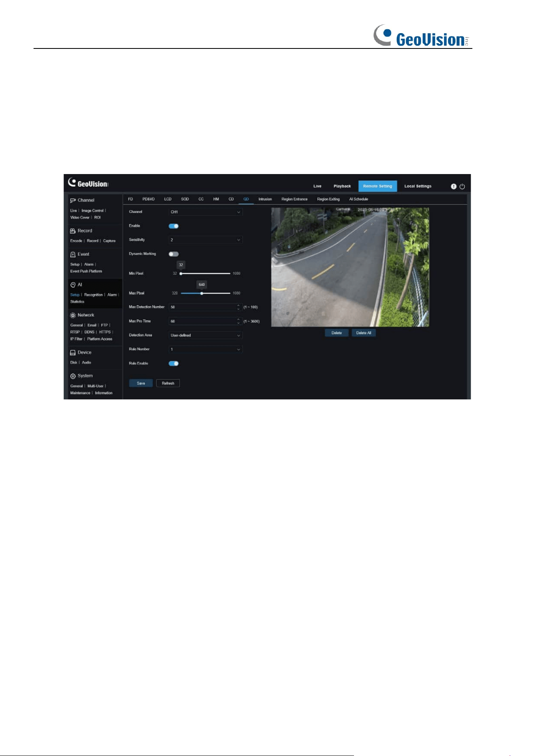The height and width of the screenshot is (756, 535).
Task: Toggle the Enable switch off
Action: click(173, 226)
